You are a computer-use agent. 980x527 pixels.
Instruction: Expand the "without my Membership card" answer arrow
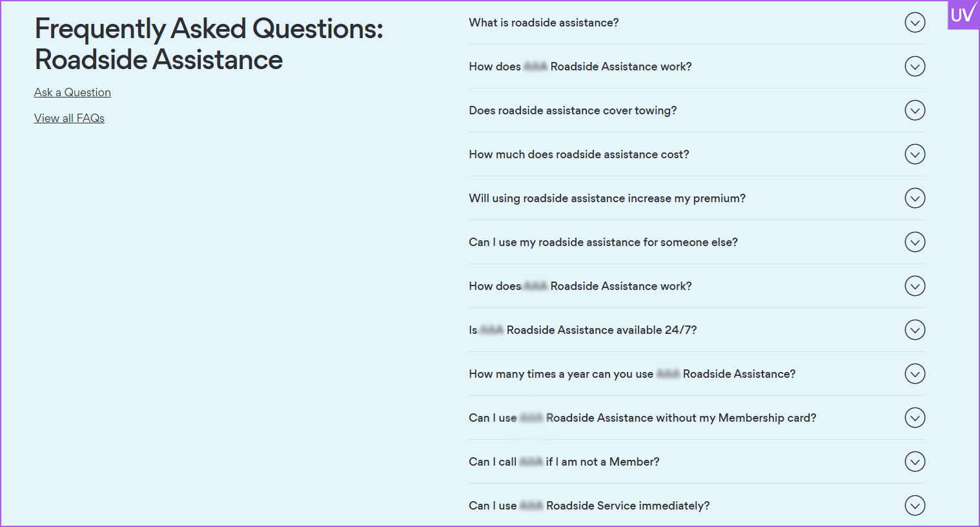tap(915, 418)
